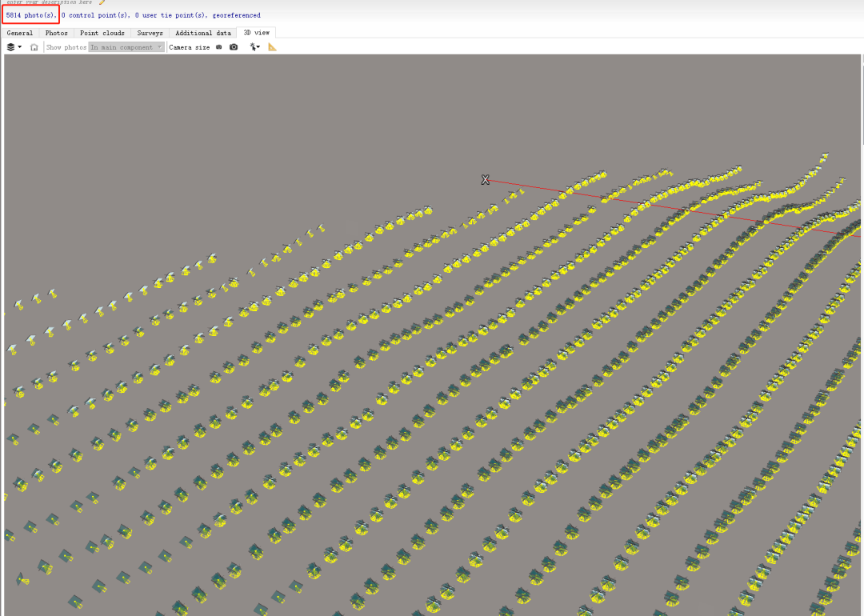Decrease camera size with small camera icon

tap(218, 47)
